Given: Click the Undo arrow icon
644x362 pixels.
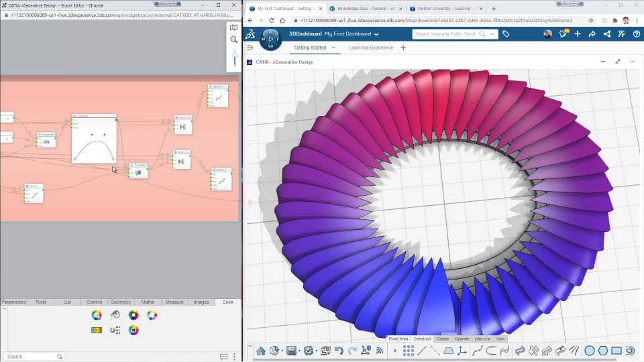Looking at the screenshot, I should [x=339, y=351].
